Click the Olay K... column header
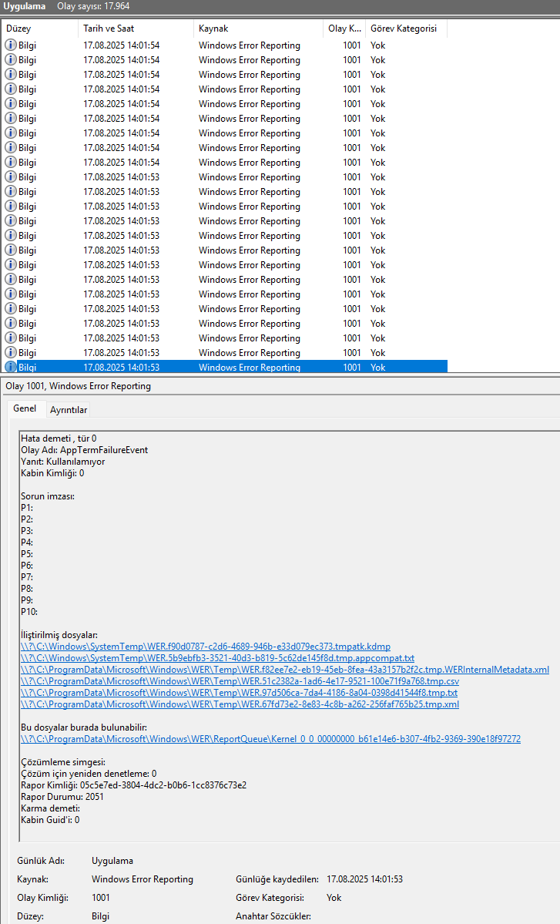This screenshot has width=560, height=924. point(344,29)
